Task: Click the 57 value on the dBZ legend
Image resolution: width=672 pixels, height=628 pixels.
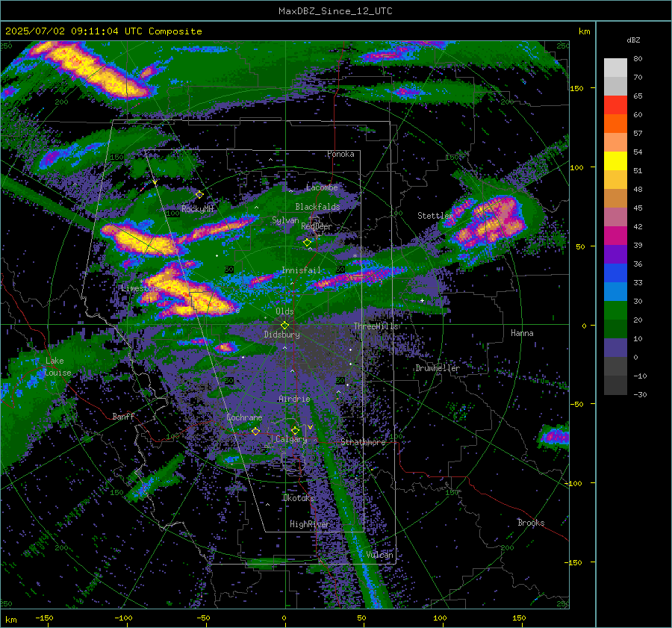Action: pyautogui.click(x=638, y=134)
